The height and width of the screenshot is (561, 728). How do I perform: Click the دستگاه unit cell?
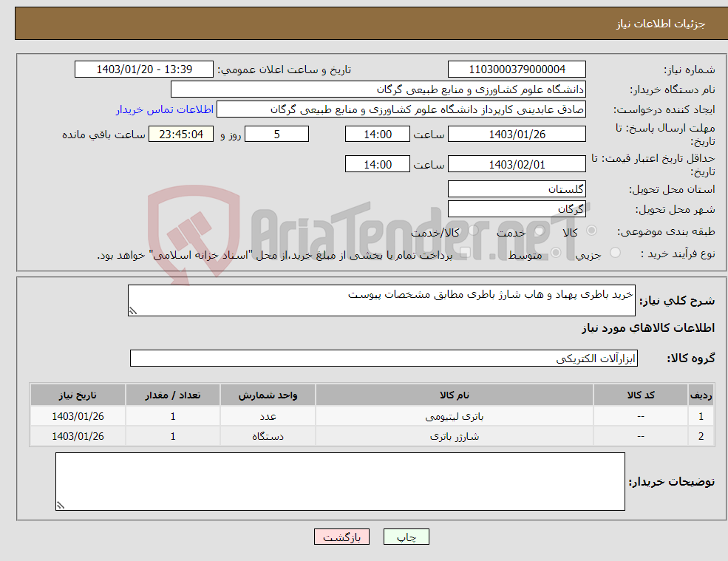click(268, 437)
